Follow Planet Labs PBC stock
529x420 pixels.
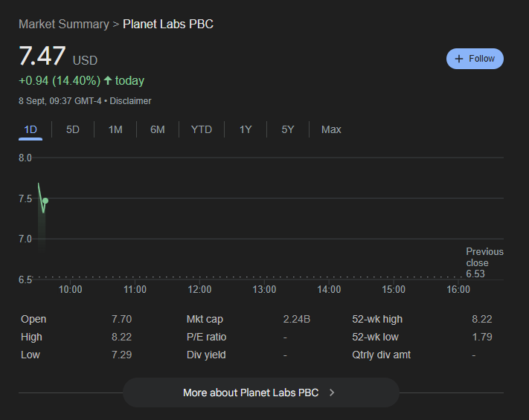(475, 59)
